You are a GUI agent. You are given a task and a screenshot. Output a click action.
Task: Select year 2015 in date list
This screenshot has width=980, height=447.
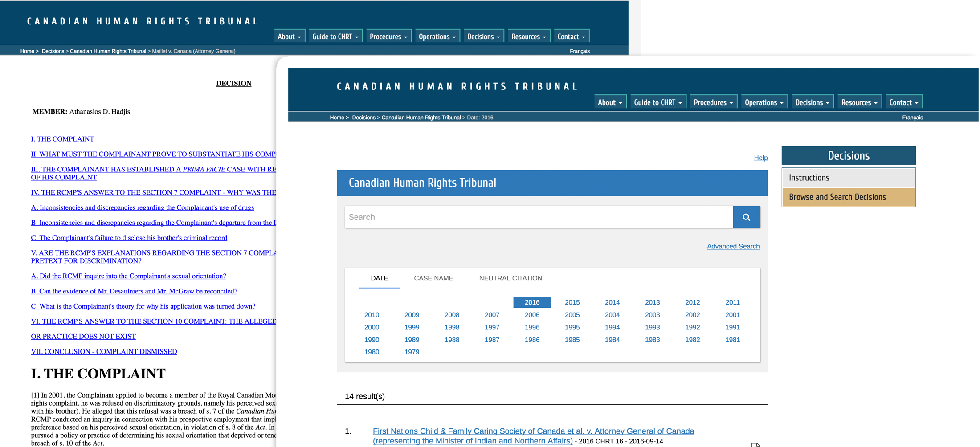click(x=572, y=302)
